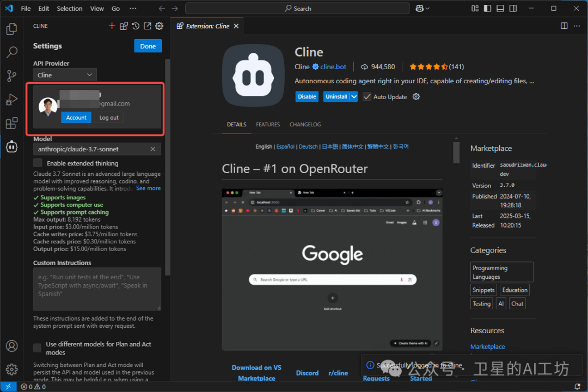Screen dimensions: 588x392
Task: Open the Uninstall button dropdown arrow
Action: click(x=354, y=96)
